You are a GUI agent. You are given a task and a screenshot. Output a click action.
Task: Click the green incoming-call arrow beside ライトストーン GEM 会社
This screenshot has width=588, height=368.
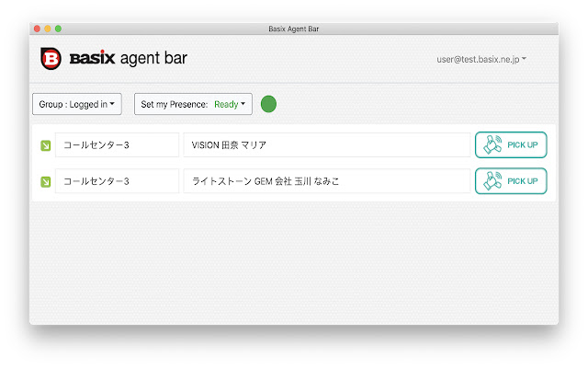[46, 182]
